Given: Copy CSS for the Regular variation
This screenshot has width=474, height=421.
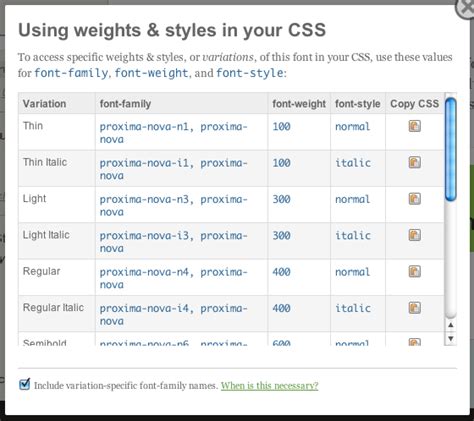Looking at the screenshot, I should pyautogui.click(x=415, y=272).
